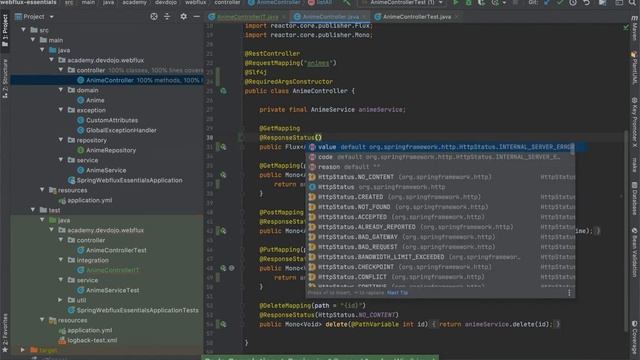Collapse the src folder
This screenshot has width=640, height=360.
24,30
